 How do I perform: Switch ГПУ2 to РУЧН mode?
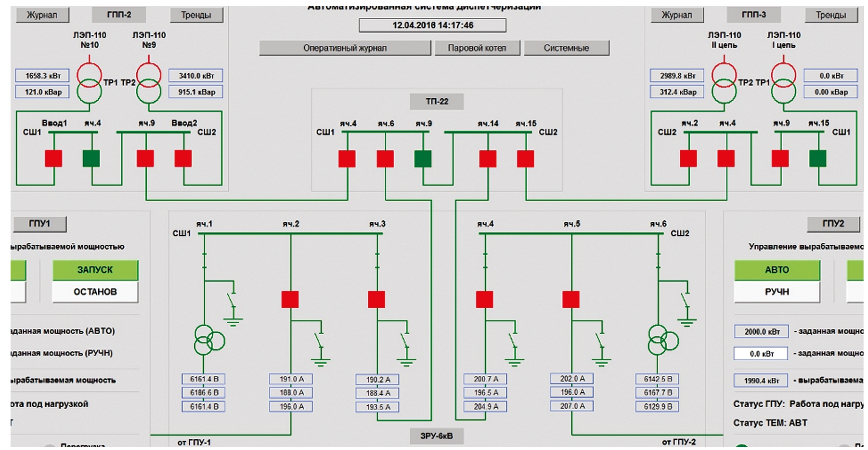click(777, 292)
